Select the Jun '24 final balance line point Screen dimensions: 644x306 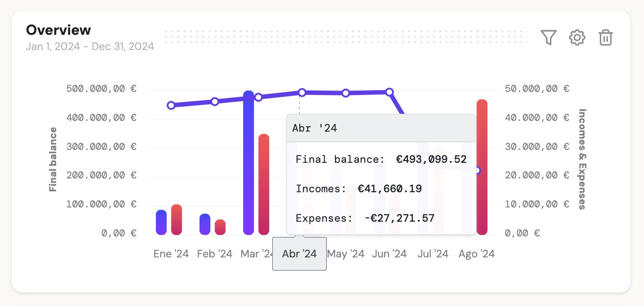(389, 92)
